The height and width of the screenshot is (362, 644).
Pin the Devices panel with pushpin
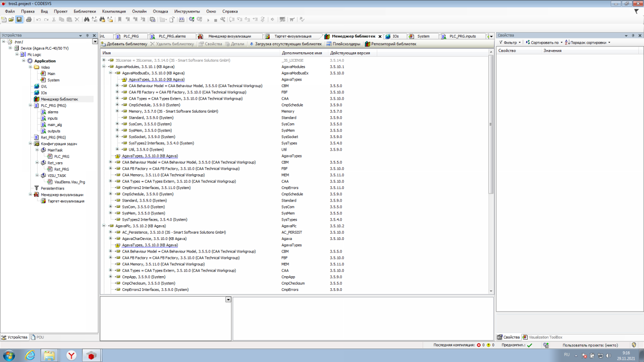tap(87, 35)
